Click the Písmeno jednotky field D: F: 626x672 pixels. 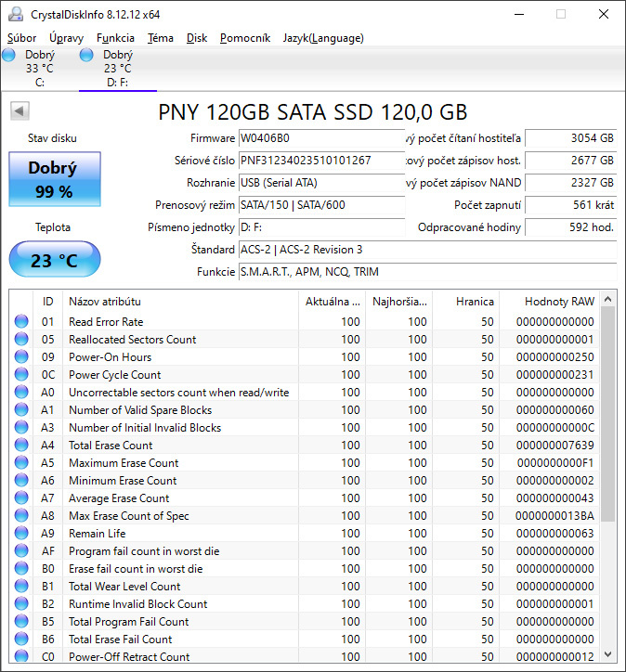(321, 227)
